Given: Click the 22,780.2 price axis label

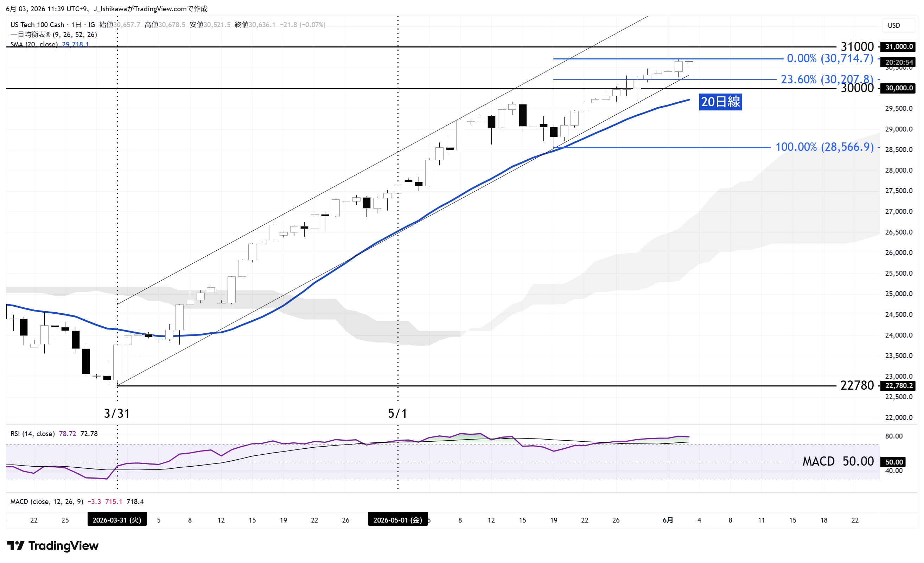Looking at the screenshot, I should 898,385.
